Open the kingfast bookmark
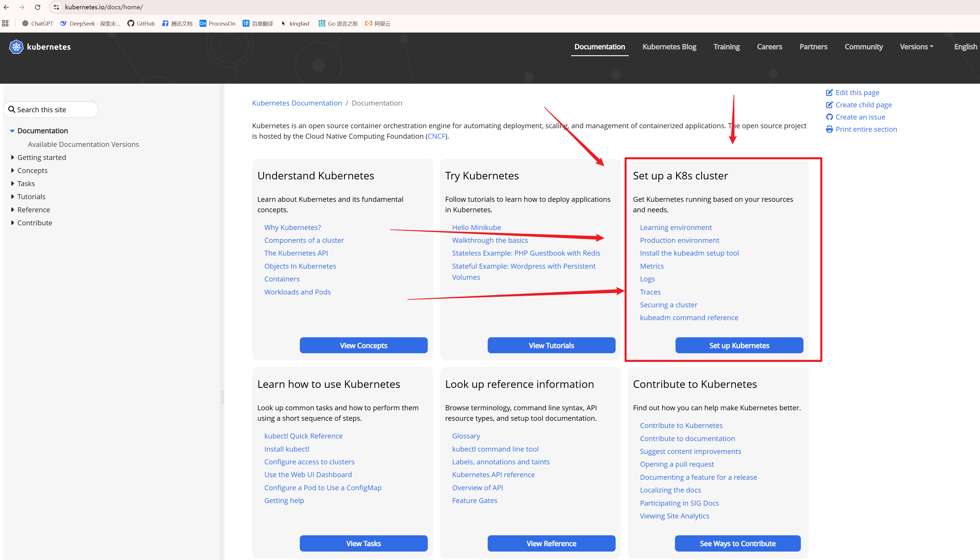This screenshot has height=560, width=980. pyautogui.click(x=295, y=24)
